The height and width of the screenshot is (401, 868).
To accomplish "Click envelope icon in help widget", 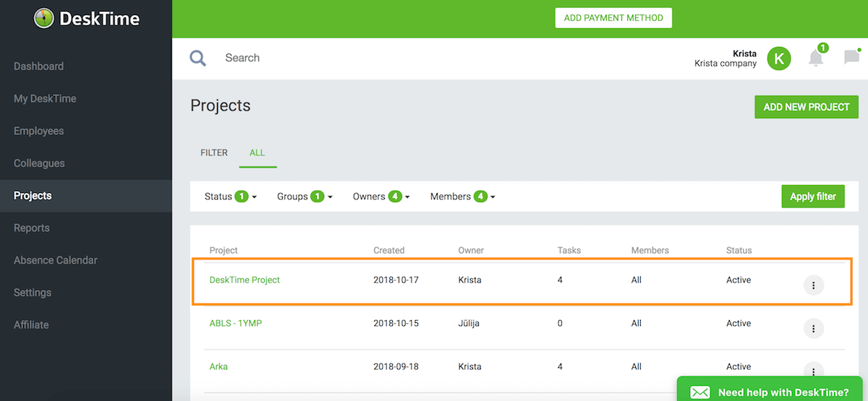I will tap(699, 392).
